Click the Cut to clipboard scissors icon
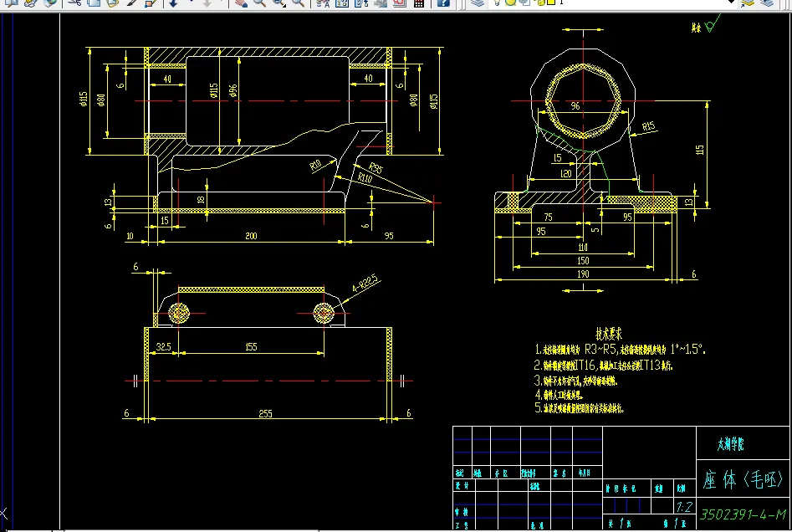Screen dimensions: 792x532 [74, 3]
